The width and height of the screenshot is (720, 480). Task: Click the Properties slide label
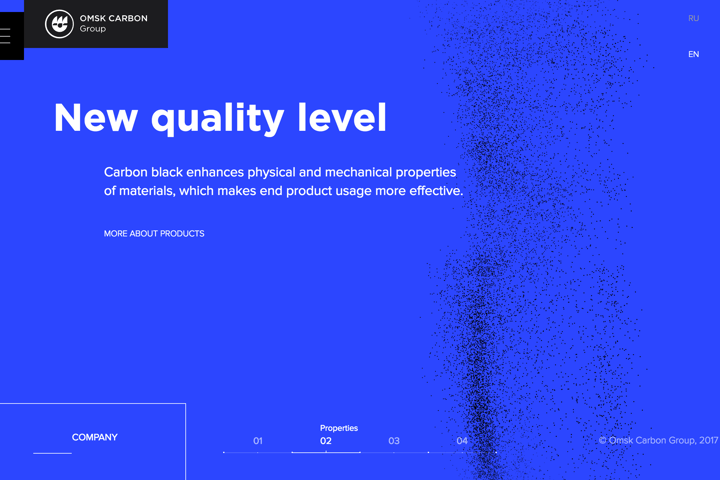(339, 428)
